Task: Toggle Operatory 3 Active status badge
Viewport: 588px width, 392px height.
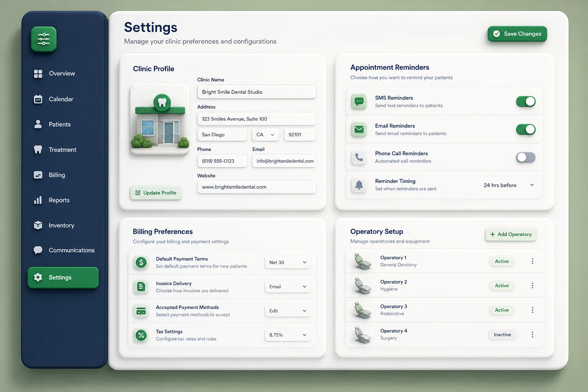Action: (502, 310)
